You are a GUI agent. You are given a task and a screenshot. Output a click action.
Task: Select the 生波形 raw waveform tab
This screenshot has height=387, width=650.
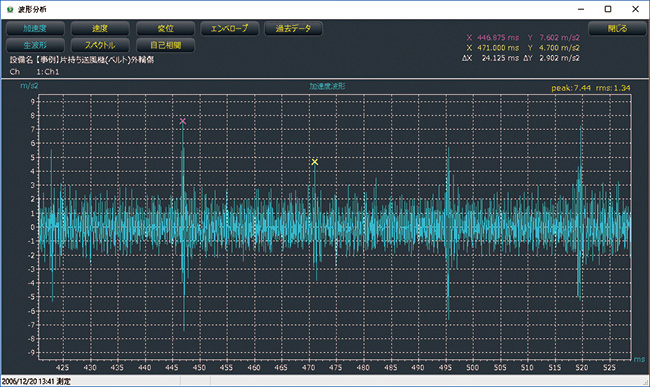pyautogui.click(x=35, y=45)
